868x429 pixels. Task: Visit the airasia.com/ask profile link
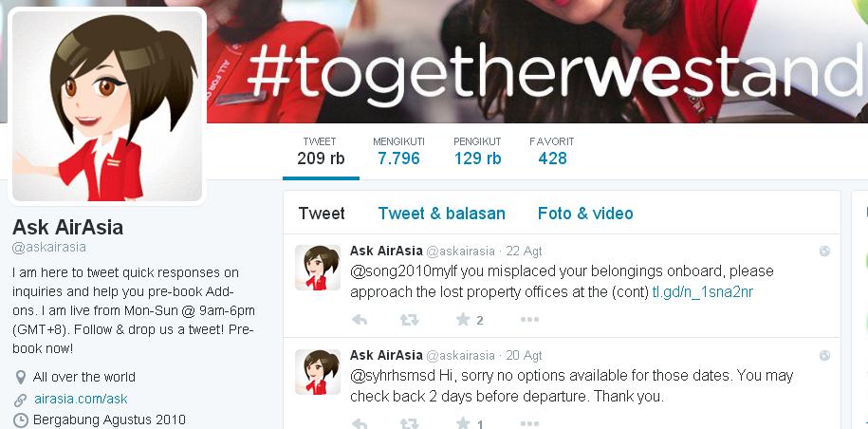coord(81,399)
